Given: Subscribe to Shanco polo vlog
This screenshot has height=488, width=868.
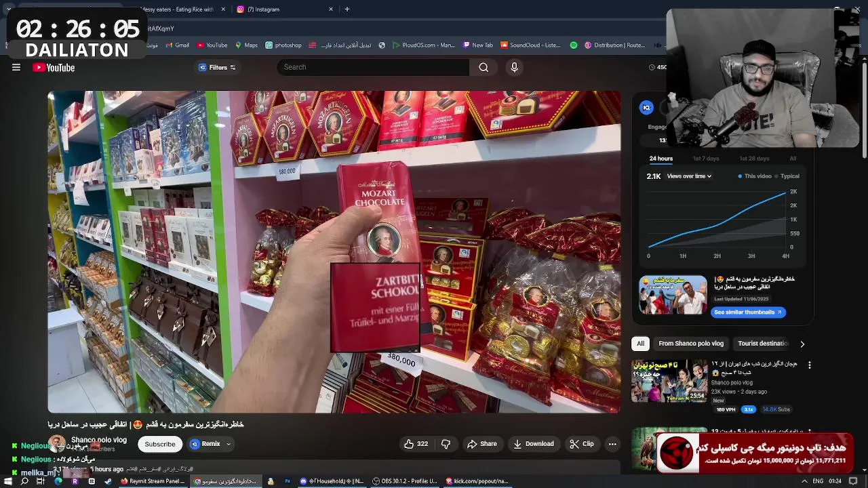Looking at the screenshot, I should coord(160,444).
